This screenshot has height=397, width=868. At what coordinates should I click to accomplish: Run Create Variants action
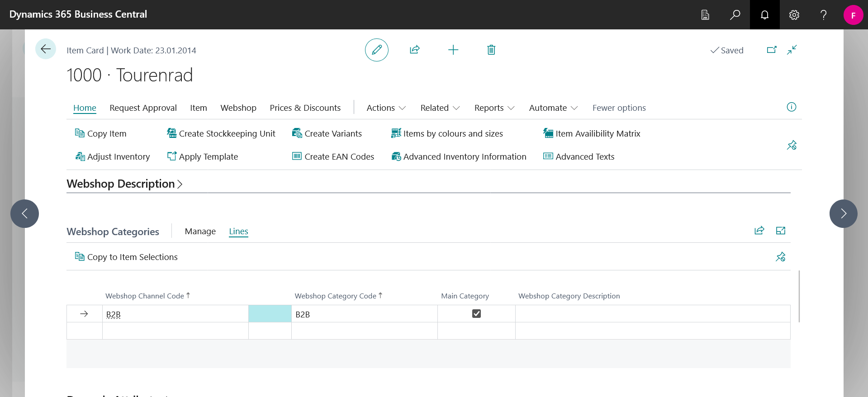(x=327, y=133)
